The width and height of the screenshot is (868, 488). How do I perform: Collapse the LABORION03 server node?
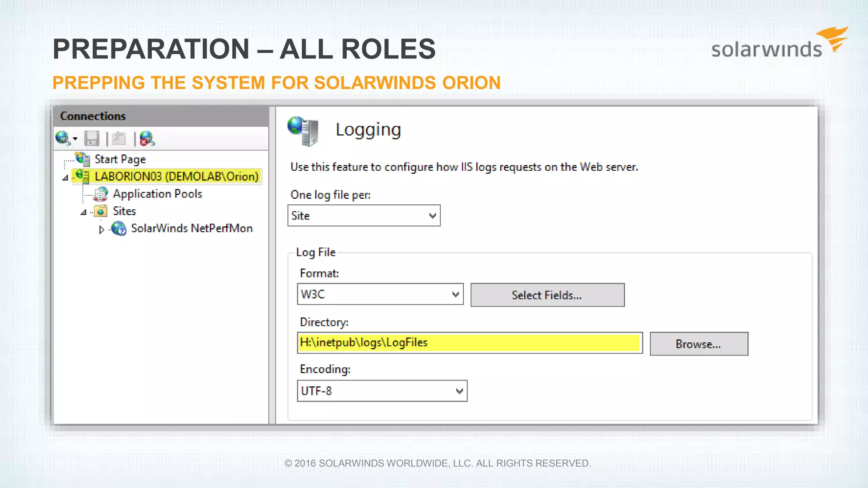(x=65, y=177)
